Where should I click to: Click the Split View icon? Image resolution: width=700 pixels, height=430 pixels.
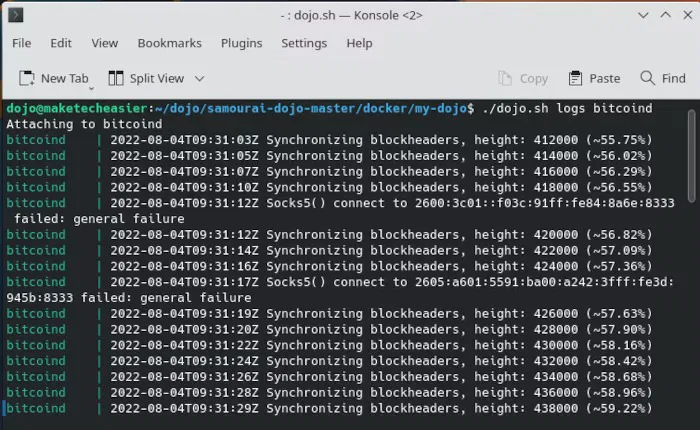[x=116, y=79]
